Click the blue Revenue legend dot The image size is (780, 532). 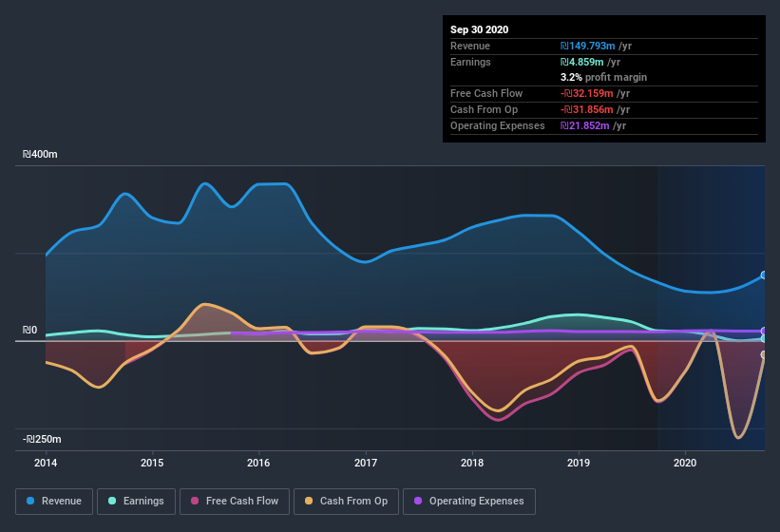coord(31,501)
